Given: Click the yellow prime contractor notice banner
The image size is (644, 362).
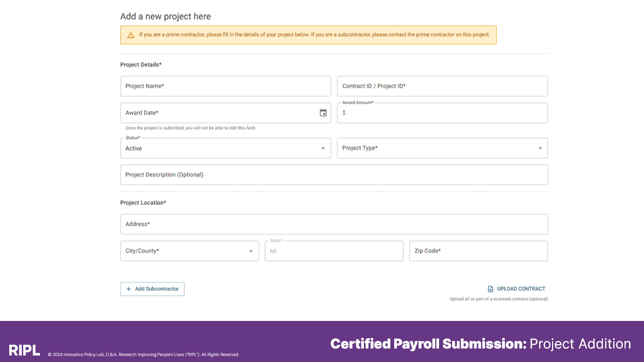Looking at the screenshot, I should pyautogui.click(x=308, y=35).
